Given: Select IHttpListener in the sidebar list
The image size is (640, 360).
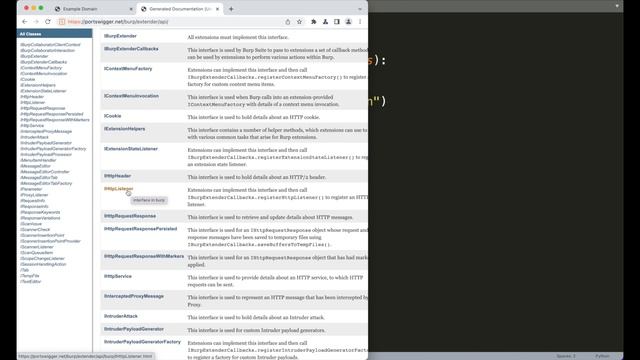Looking at the screenshot, I should (x=33, y=102).
